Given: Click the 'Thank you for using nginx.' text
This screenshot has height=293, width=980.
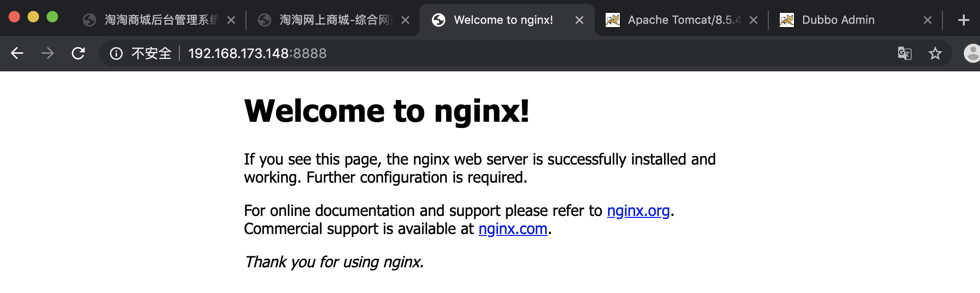Looking at the screenshot, I should point(334,262).
